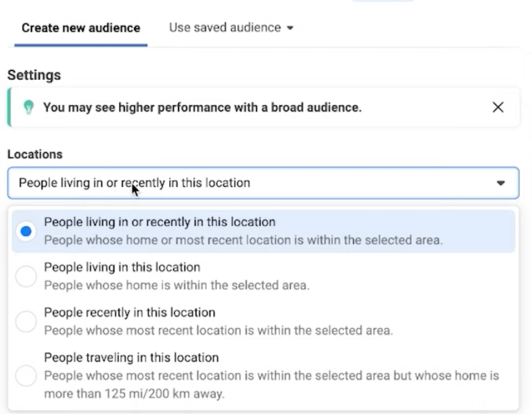This screenshot has width=532, height=414.
Task: Click the green lightbulb tip icon
Action: click(28, 107)
